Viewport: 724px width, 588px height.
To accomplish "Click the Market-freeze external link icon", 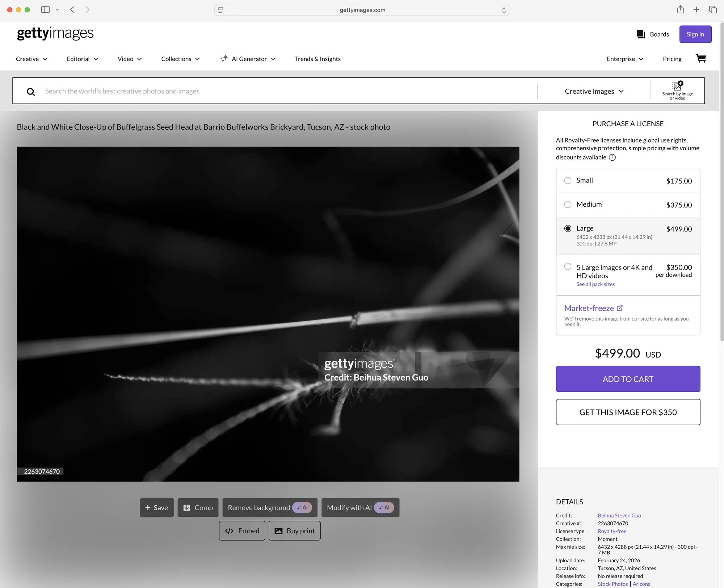I will coord(620,308).
